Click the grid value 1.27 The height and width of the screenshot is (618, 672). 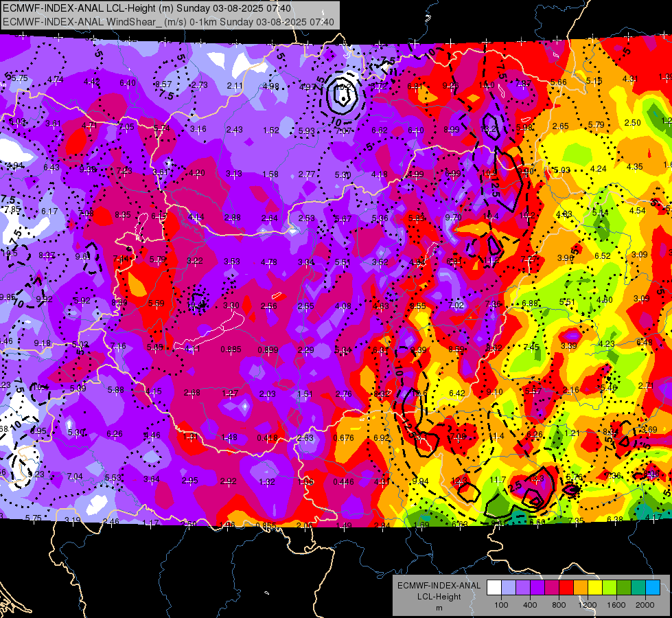pos(230,393)
